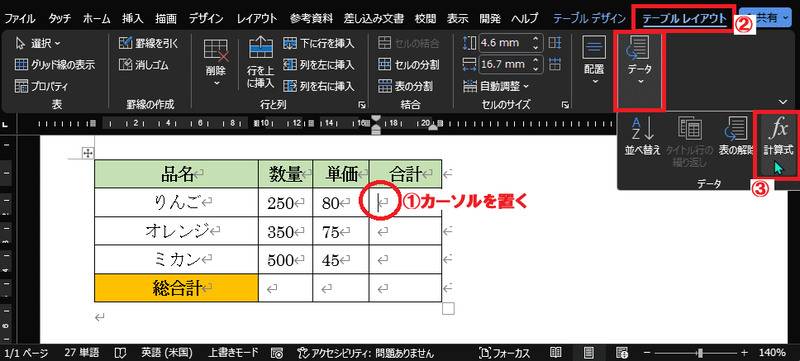Switch to the ホーム (Home) tab

tap(96, 19)
